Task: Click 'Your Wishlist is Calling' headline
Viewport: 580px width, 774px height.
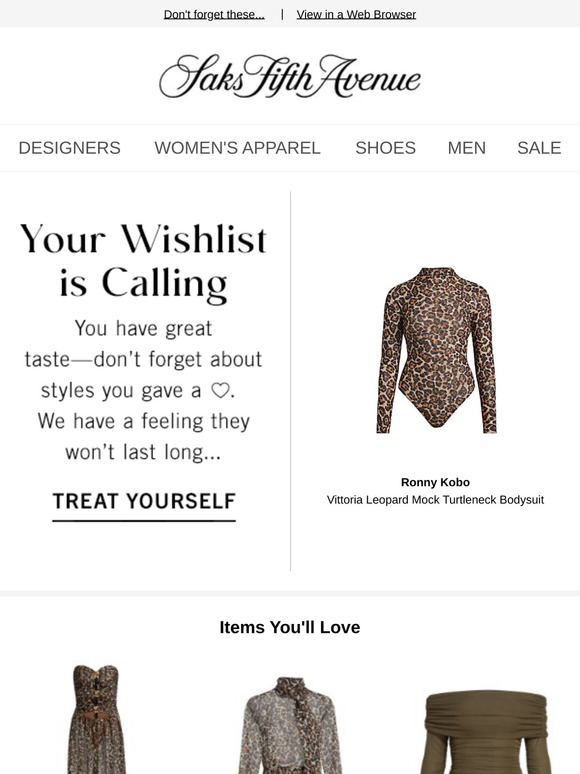Action: click(x=143, y=261)
